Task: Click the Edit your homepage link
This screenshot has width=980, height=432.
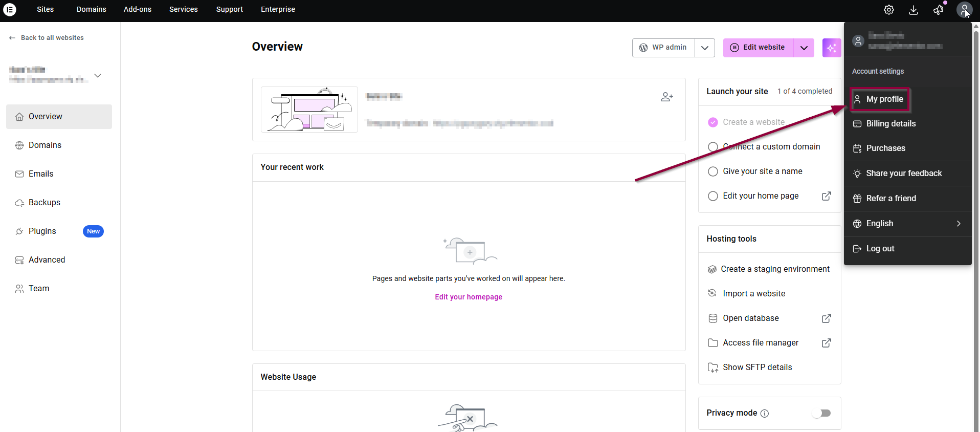Action: click(469, 297)
